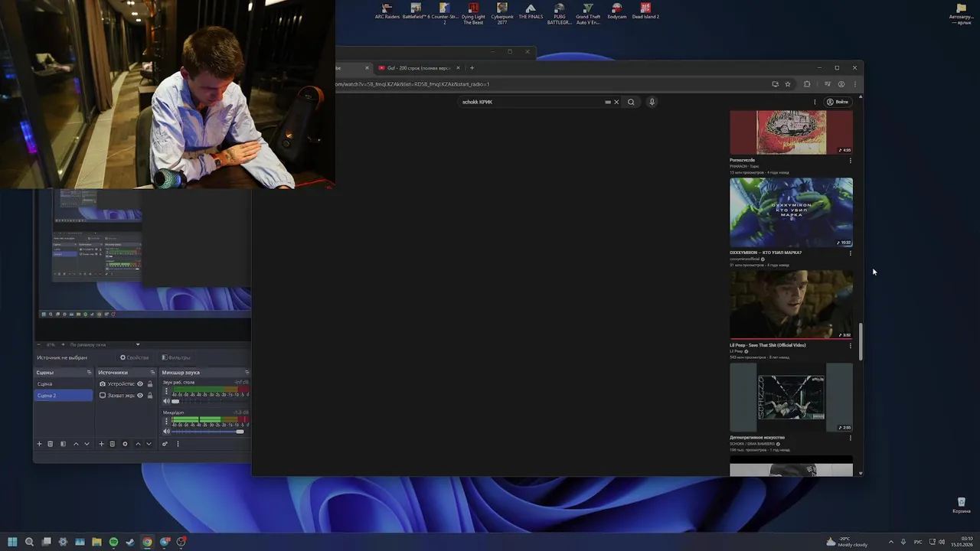Undock the Scenes panel via its icon
Image resolution: width=980 pixels, height=551 pixels.
click(89, 373)
